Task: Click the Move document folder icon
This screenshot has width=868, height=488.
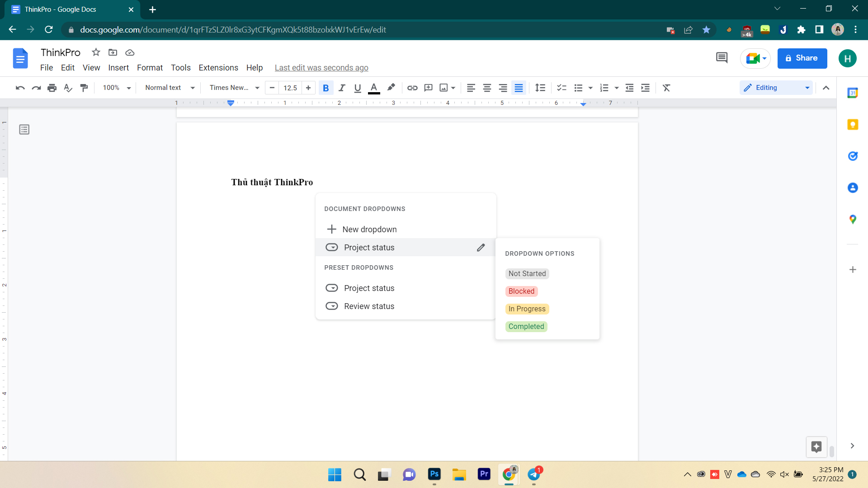Action: pyautogui.click(x=113, y=52)
